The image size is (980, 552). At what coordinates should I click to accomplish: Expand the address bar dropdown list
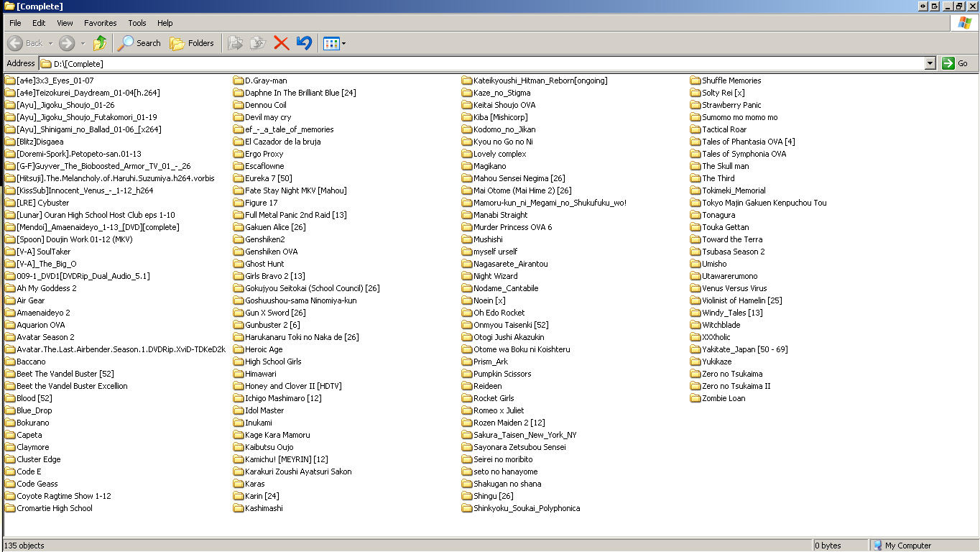[930, 63]
